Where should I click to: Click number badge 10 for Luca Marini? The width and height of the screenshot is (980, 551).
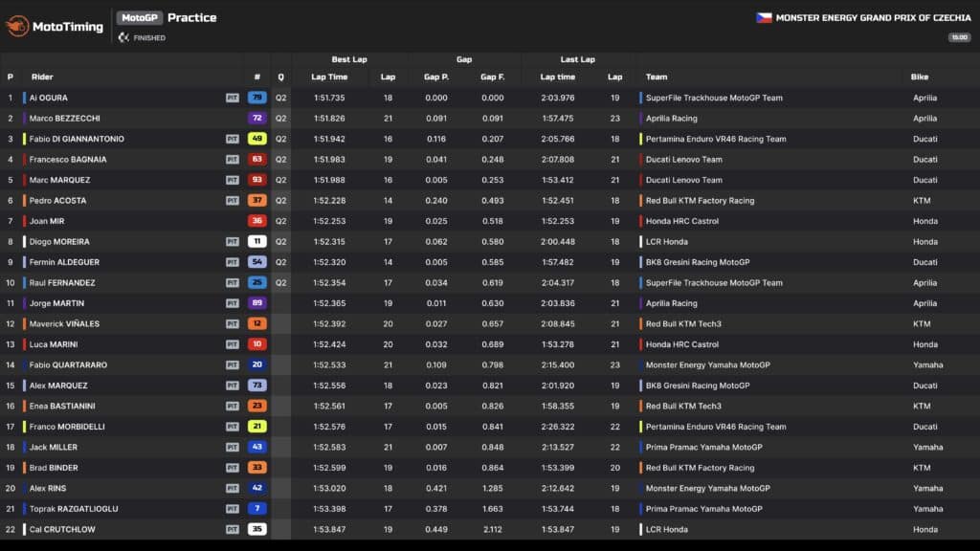[x=256, y=344]
